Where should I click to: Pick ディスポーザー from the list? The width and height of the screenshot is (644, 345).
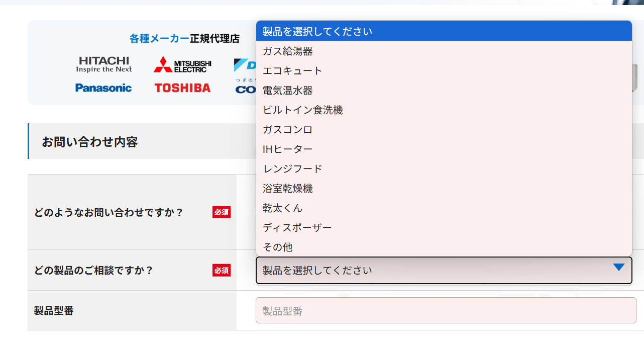pos(297,228)
